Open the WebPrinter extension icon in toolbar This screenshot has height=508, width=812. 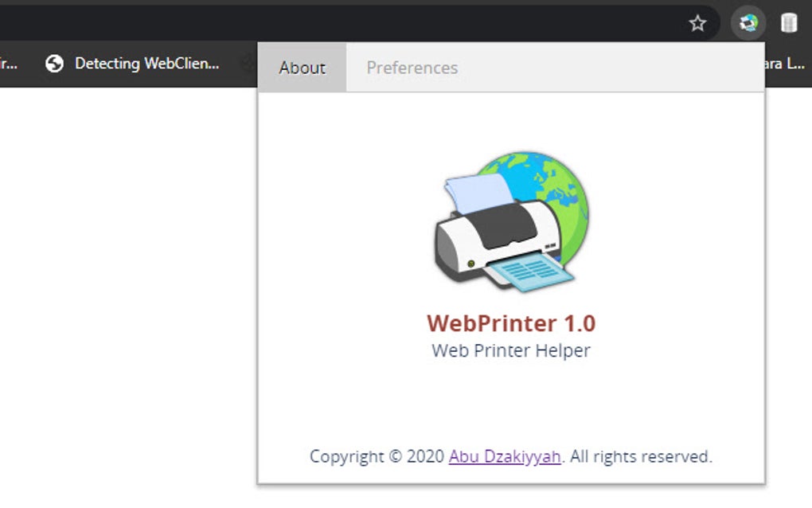point(746,22)
